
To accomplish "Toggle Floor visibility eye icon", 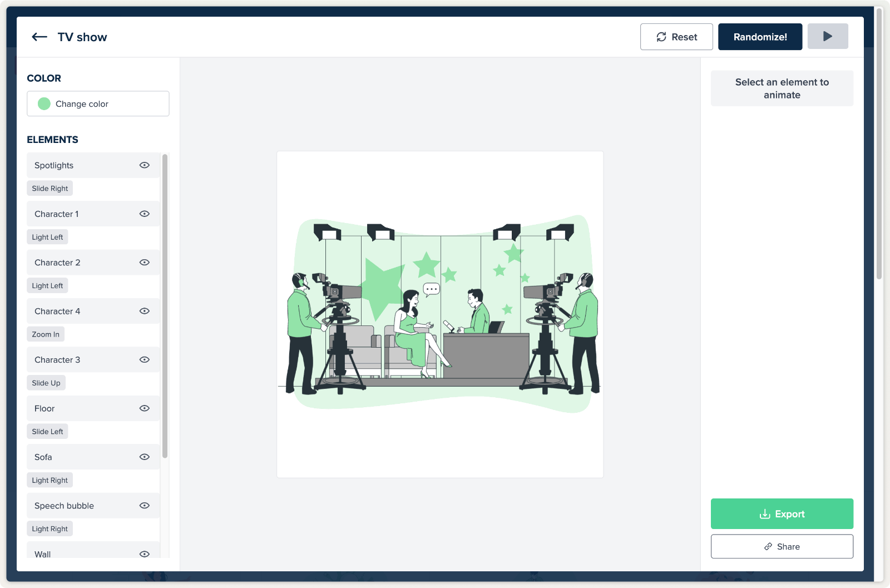I will pyautogui.click(x=145, y=408).
